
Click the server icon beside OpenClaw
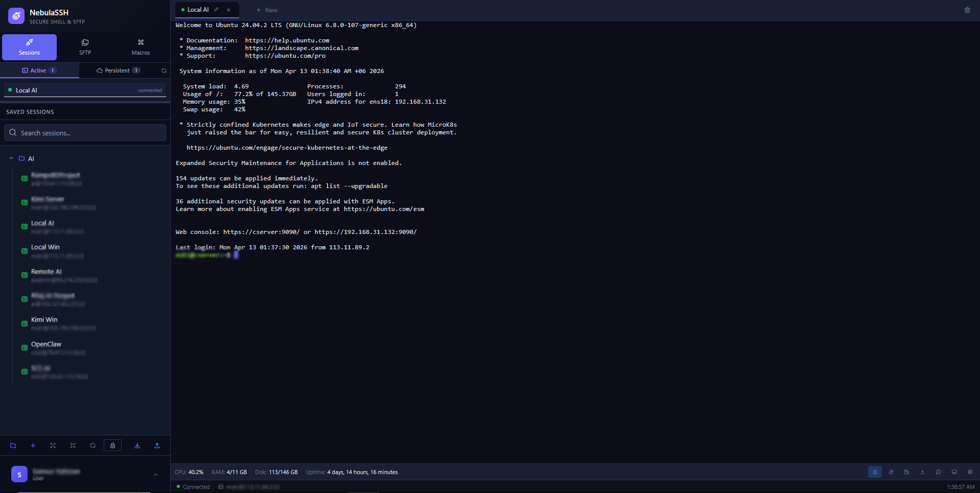coord(24,348)
